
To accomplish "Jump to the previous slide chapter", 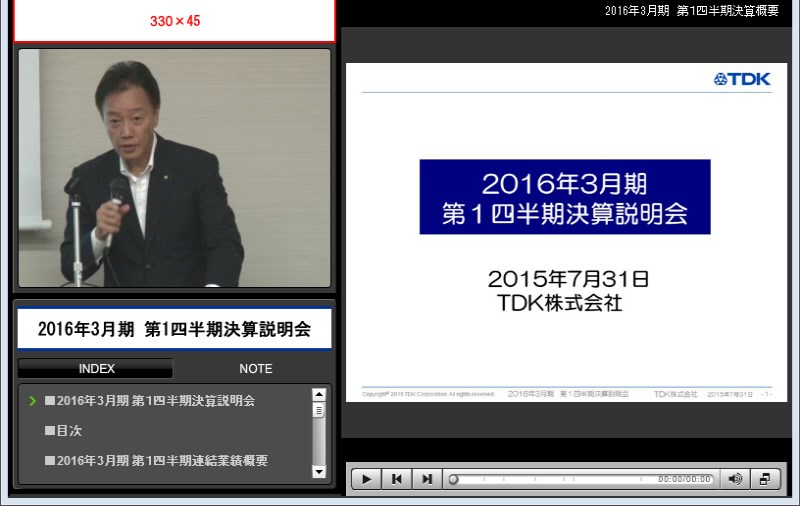I will click(x=397, y=479).
